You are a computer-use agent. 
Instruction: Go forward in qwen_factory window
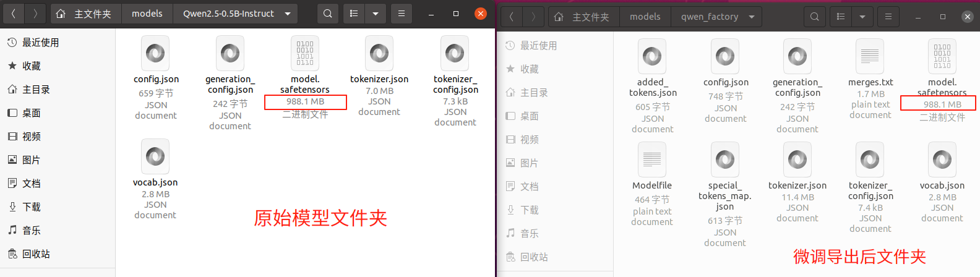tap(533, 17)
